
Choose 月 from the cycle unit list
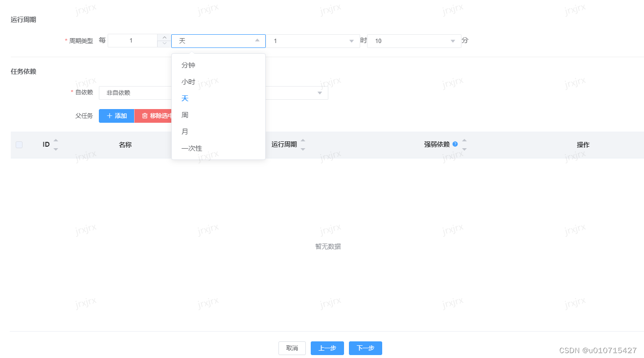point(218,132)
